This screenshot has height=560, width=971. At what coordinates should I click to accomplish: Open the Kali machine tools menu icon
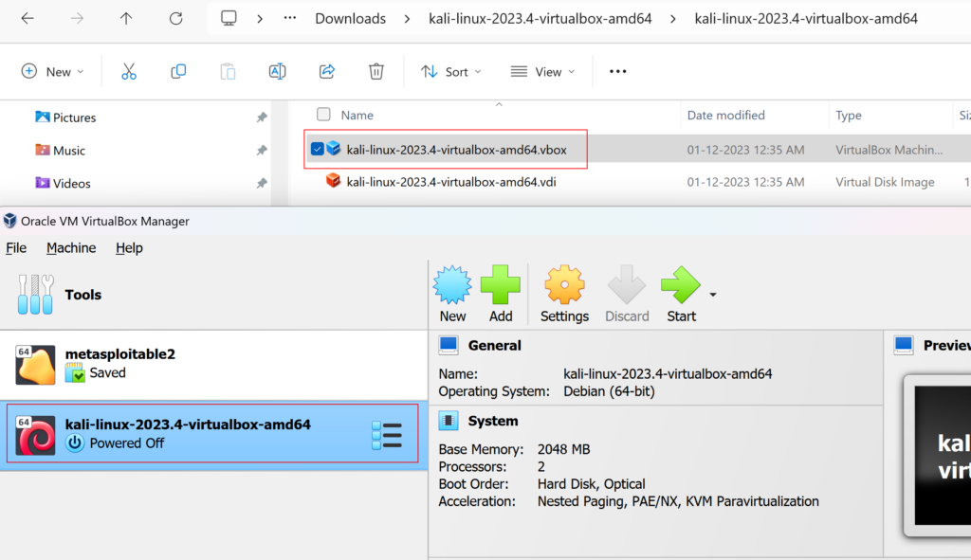[387, 435]
